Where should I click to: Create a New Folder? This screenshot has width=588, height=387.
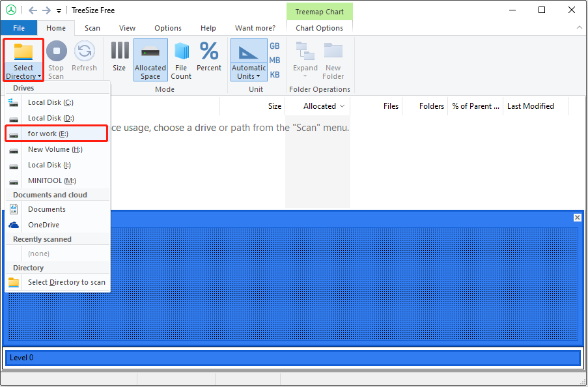pos(333,59)
